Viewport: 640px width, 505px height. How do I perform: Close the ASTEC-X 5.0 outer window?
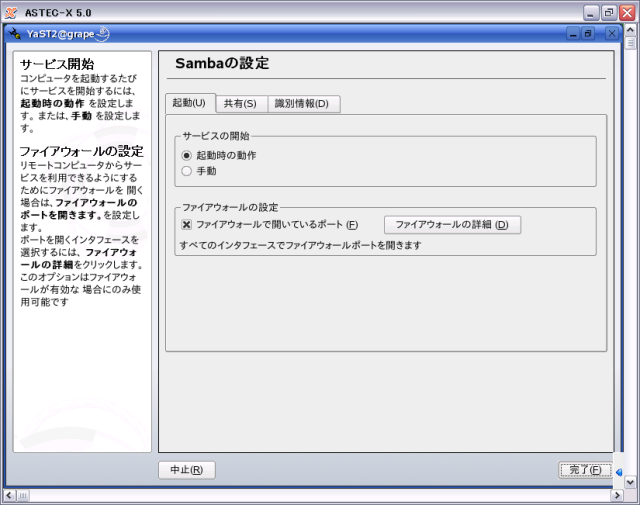coord(627,11)
